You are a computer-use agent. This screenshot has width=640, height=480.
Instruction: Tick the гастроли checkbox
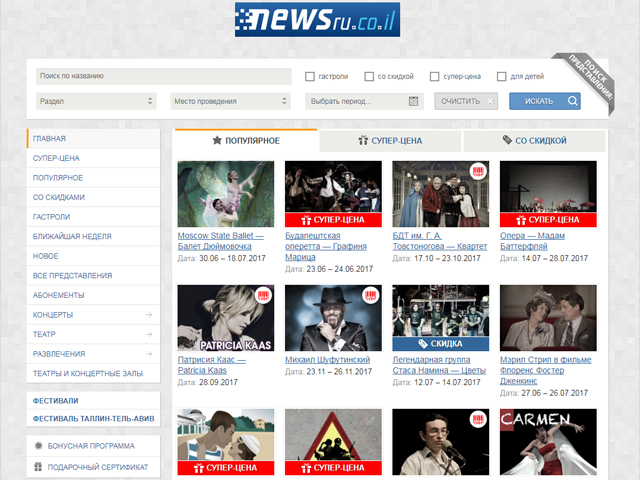(x=310, y=76)
